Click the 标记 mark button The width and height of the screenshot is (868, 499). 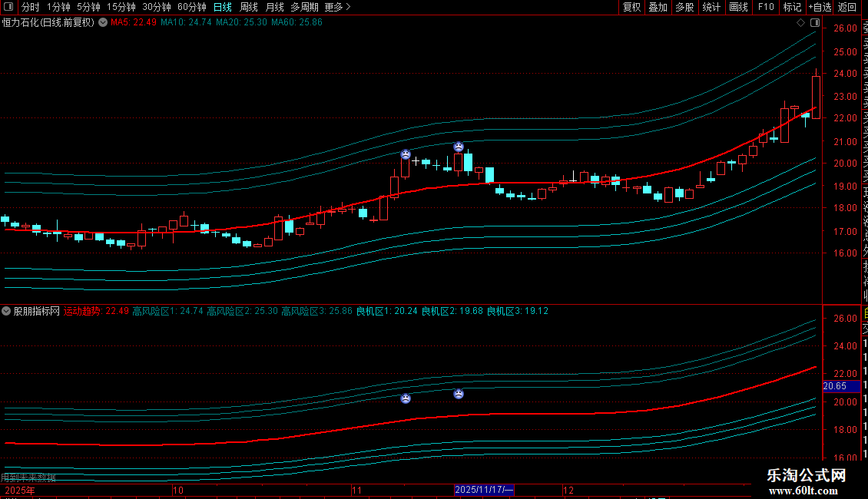pyautogui.click(x=792, y=7)
